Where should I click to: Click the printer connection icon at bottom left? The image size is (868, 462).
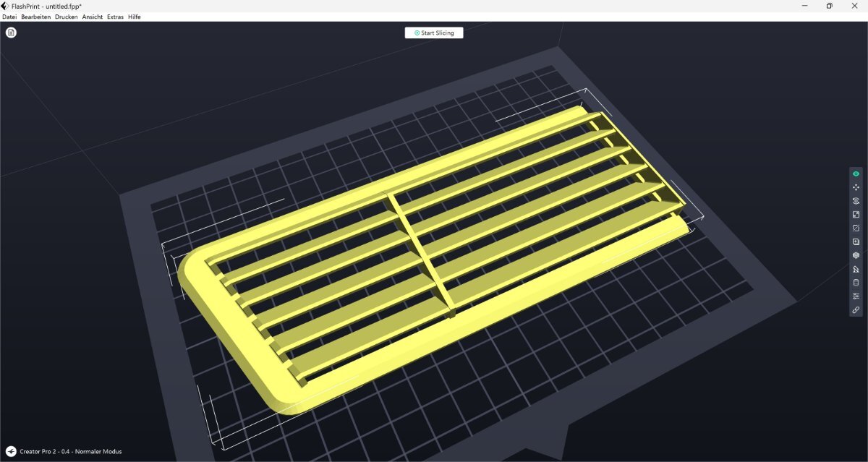(x=11, y=451)
